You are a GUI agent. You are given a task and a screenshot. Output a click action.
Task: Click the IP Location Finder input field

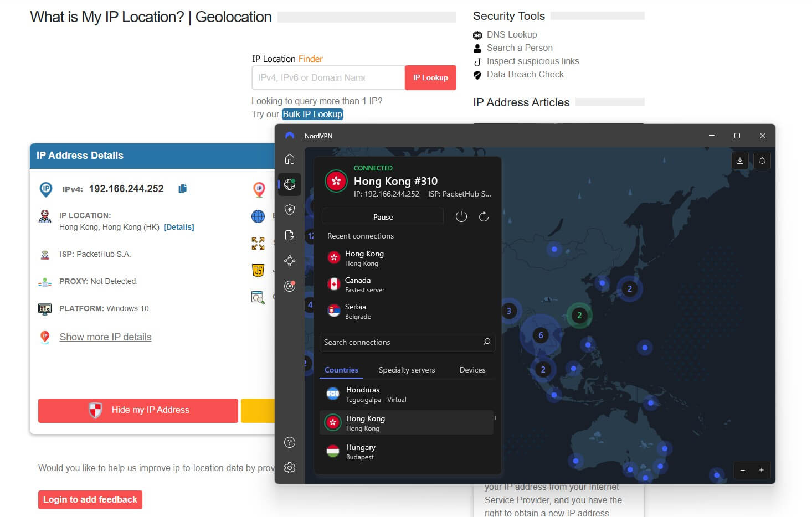pyautogui.click(x=328, y=77)
